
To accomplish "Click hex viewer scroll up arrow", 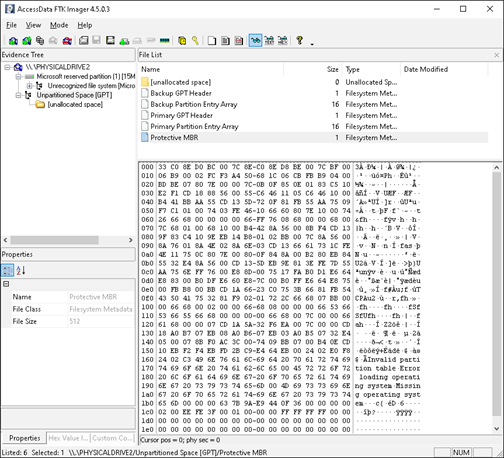I will [x=496, y=168].
